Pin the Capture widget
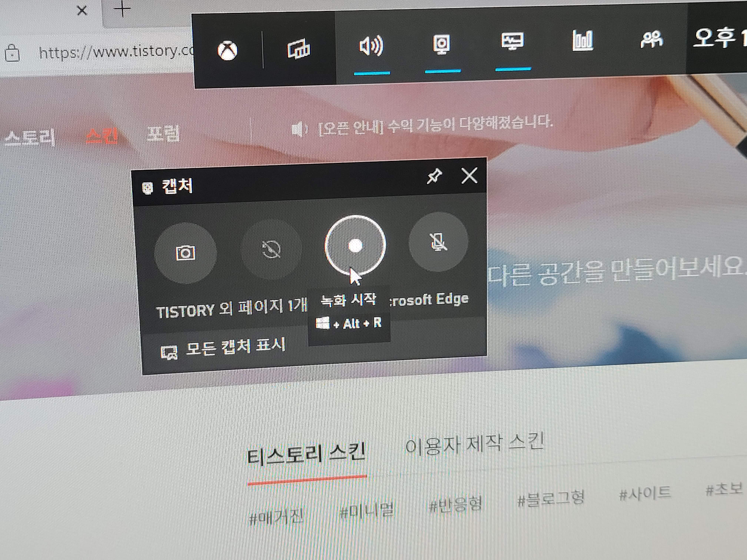Image resolution: width=747 pixels, height=560 pixels. [434, 176]
